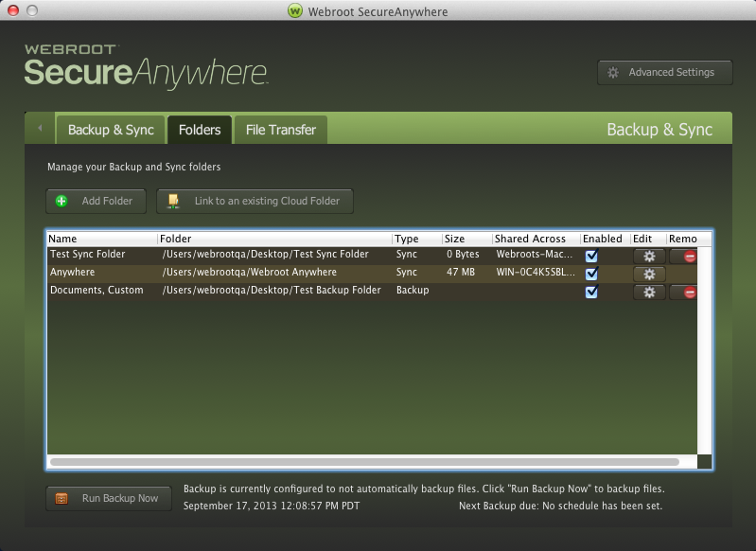The width and height of the screenshot is (756, 551).
Task: Uncheck Enabled for the Anywhere folder
Action: [x=591, y=273]
